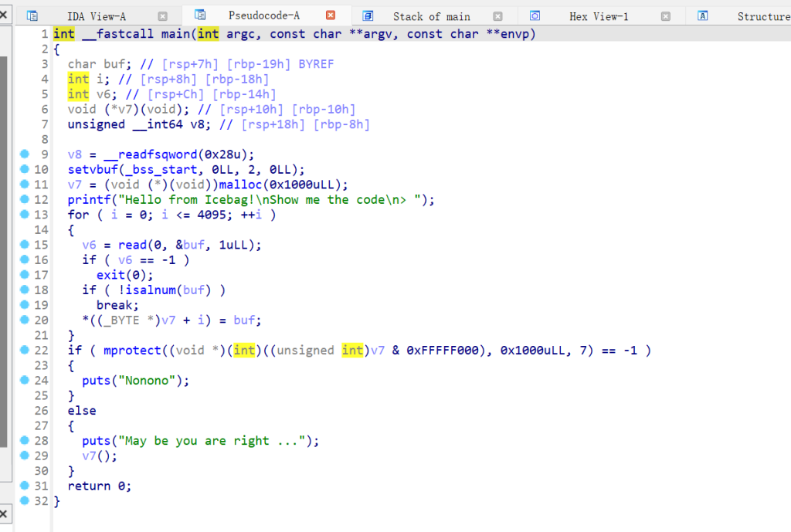Viewport: 791px width, 532px height.
Task: Toggle breakpoint dot on line 22 mprotect
Action: click(25, 351)
